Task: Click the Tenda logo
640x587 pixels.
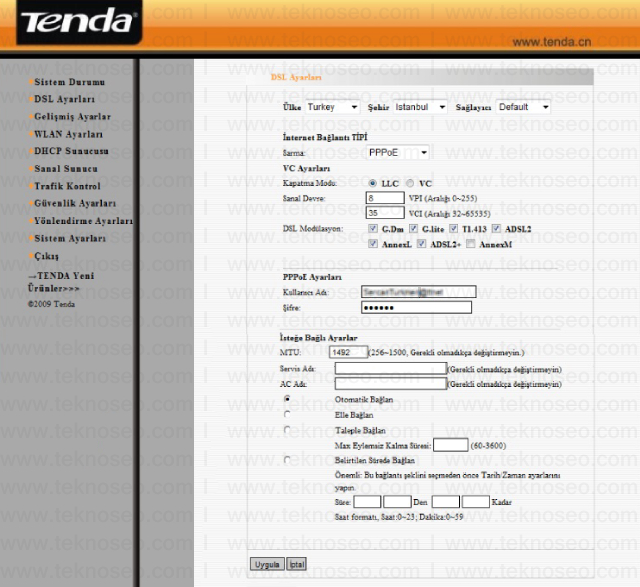Action: pos(79,22)
